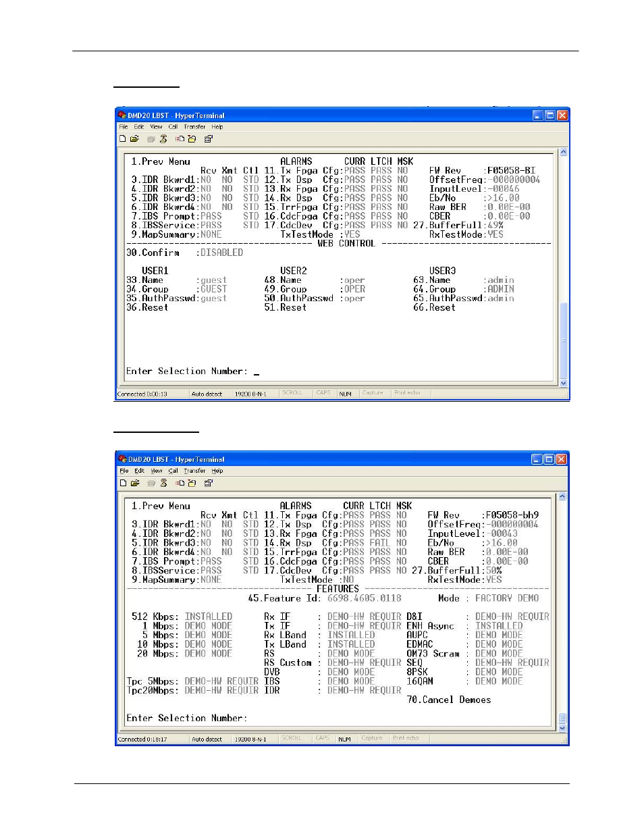The image size is (644, 834).
Task: Open Transfer menu in FEATURES window
Action: click(x=194, y=471)
